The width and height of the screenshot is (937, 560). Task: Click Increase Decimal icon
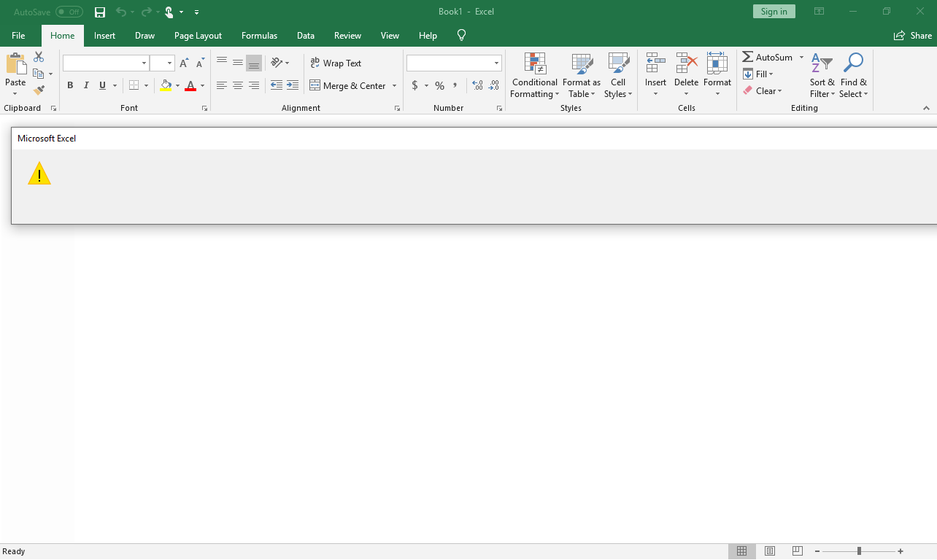(x=477, y=85)
